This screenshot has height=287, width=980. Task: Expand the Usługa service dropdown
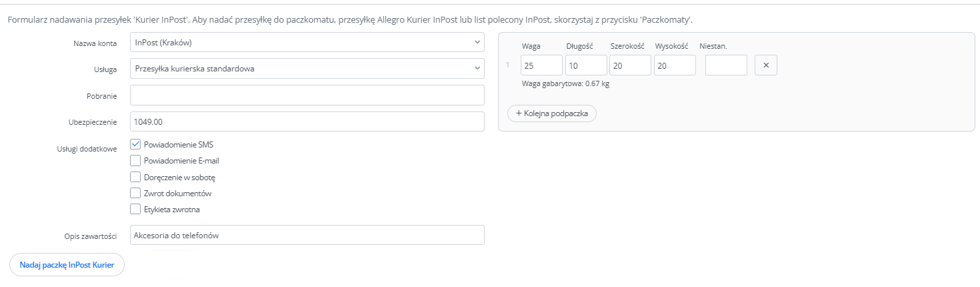307,68
